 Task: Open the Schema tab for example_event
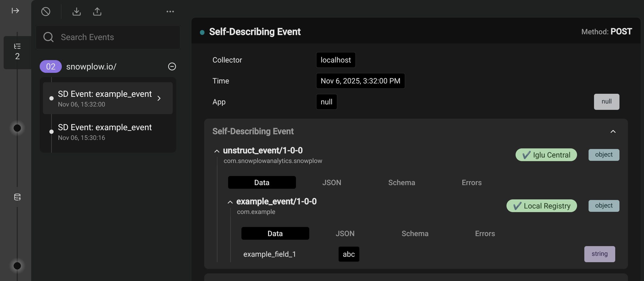(x=415, y=233)
